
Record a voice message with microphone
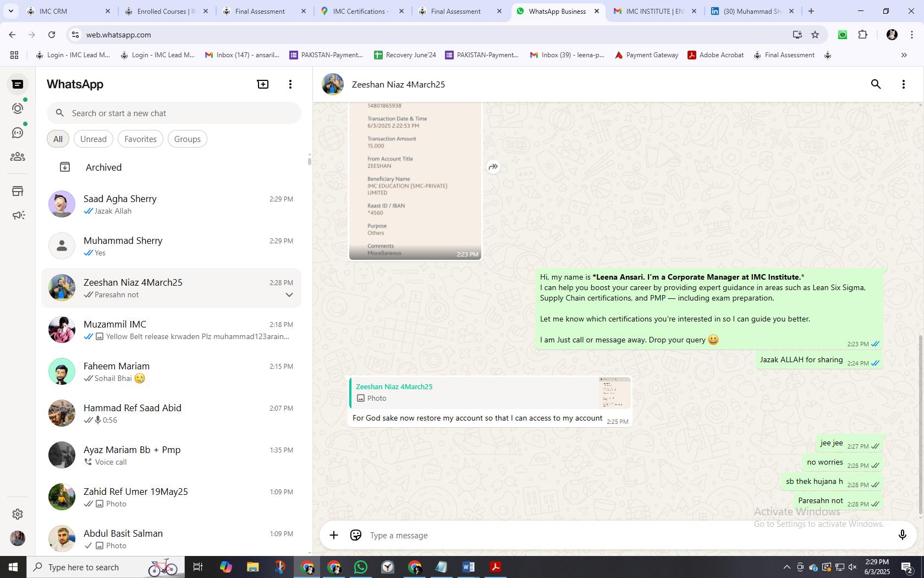pos(902,535)
